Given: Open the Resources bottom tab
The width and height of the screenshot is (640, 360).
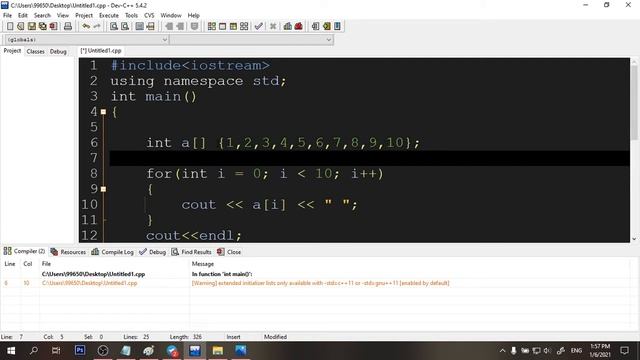Looking at the screenshot, I should tap(68, 252).
